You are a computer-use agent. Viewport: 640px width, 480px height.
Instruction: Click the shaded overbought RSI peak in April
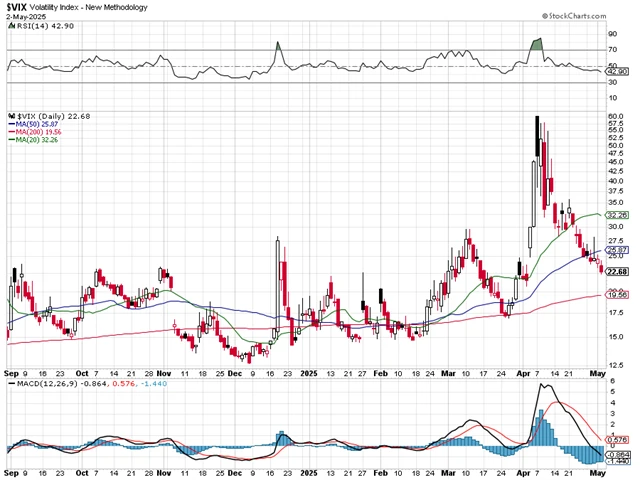point(537,44)
